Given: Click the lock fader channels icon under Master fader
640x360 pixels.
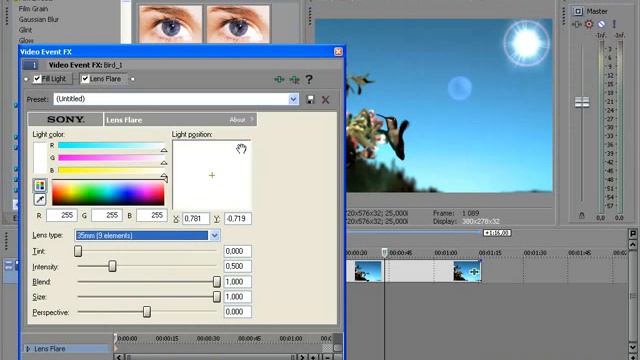Looking at the screenshot, I should [x=582, y=216].
